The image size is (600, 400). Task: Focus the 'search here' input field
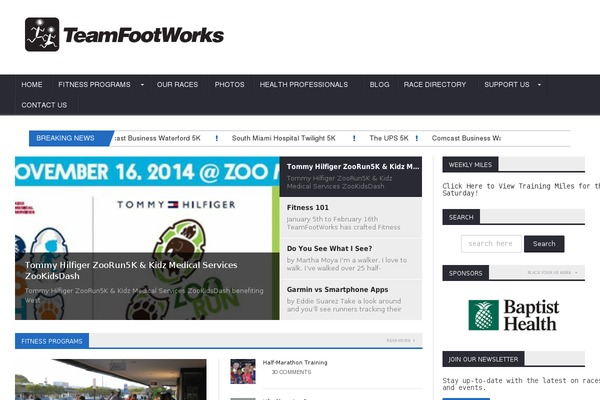[x=491, y=244]
